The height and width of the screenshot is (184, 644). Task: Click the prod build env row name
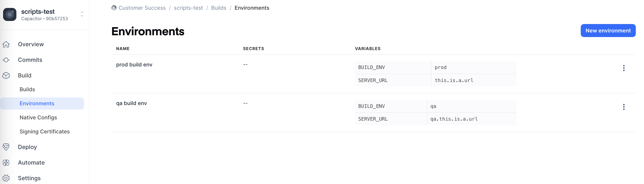click(x=134, y=65)
